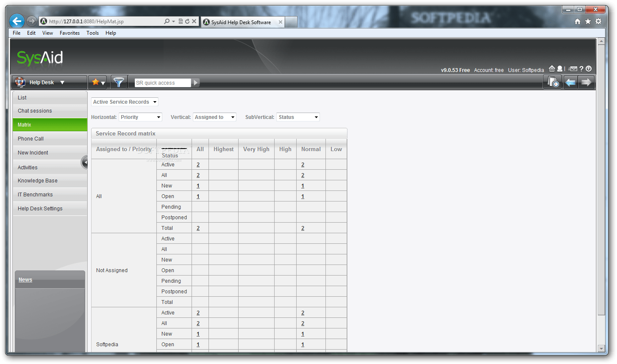
Task: Click the power/logout icon at top right
Action: tap(589, 68)
